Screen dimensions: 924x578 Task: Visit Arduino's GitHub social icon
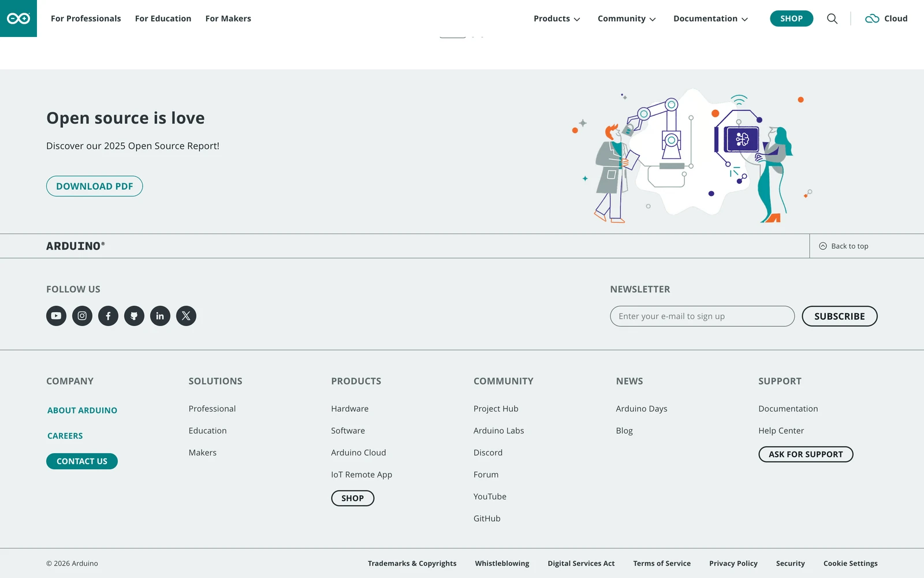134,316
